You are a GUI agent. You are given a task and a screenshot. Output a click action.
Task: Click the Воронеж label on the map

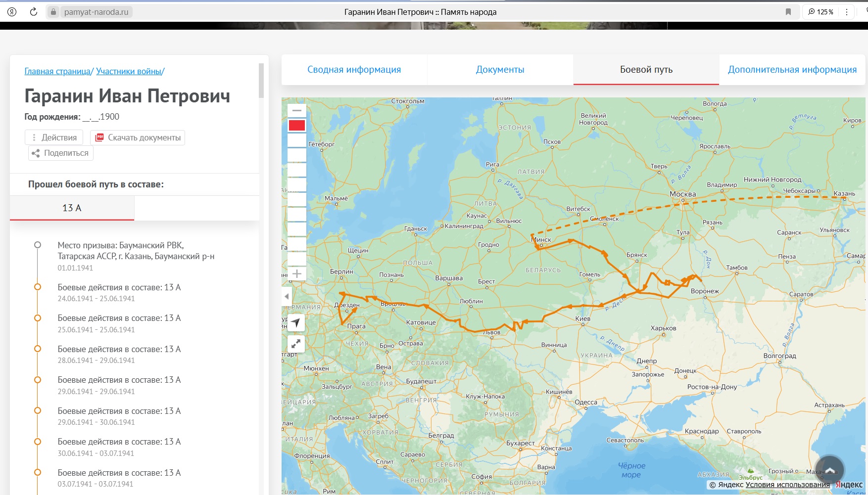[x=705, y=291]
